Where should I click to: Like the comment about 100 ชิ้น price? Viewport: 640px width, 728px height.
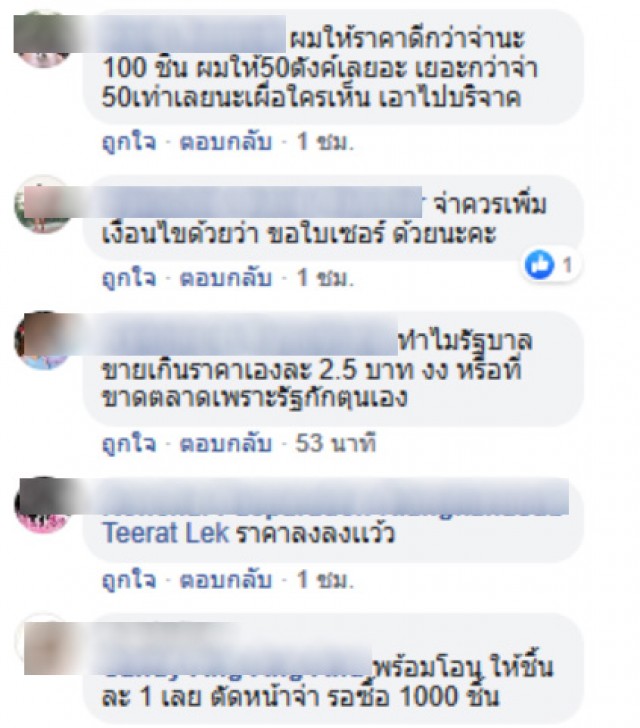(129, 142)
